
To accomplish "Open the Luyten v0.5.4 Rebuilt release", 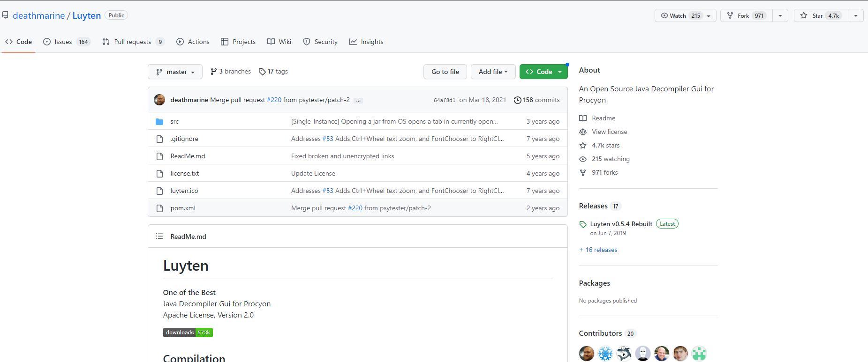I will [x=621, y=224].
